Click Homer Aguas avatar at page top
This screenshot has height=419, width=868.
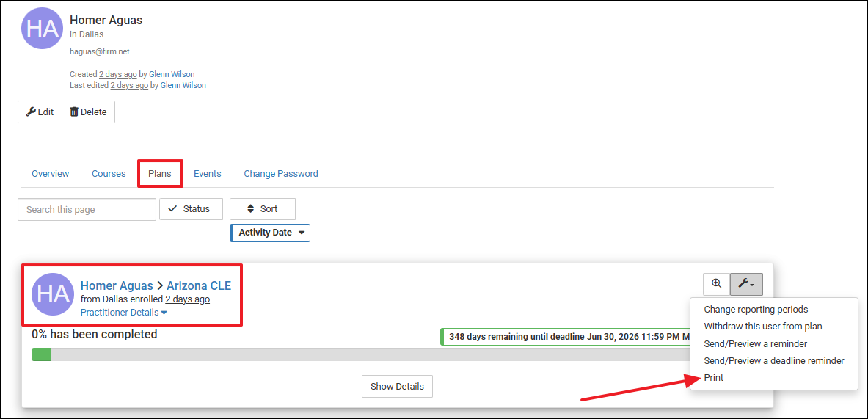[x=42, y=28]
